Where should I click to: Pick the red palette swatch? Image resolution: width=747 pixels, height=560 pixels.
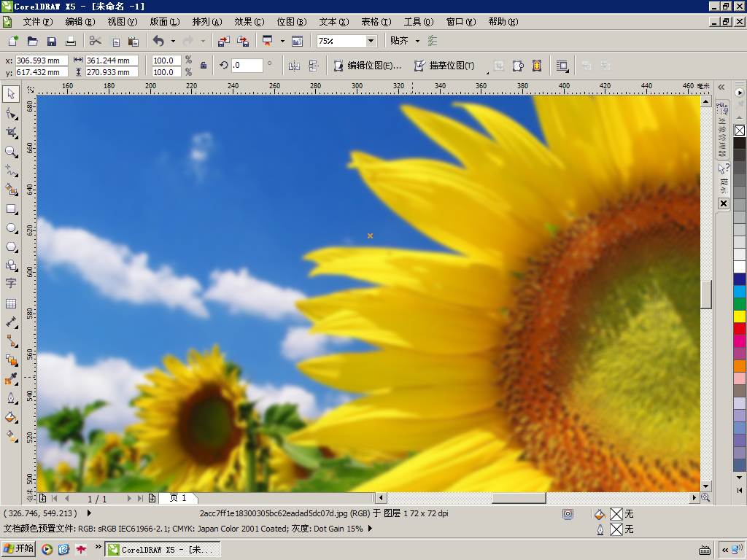point(740,329)
